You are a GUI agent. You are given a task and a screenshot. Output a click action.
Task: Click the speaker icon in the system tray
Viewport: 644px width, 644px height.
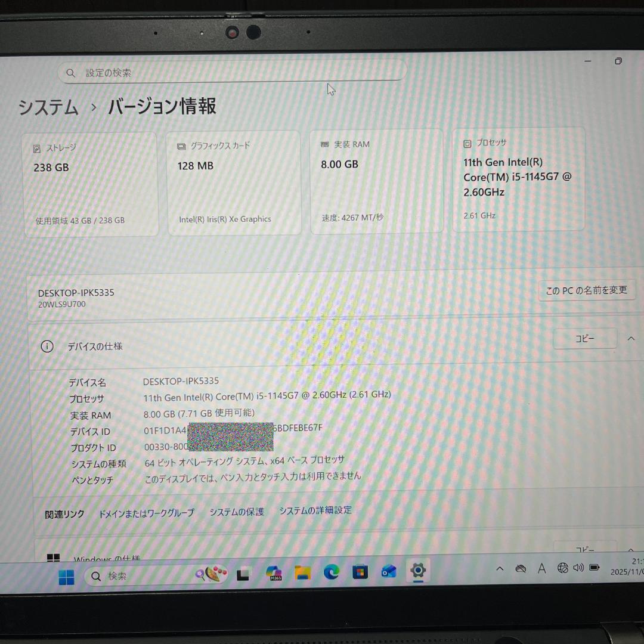578,568
